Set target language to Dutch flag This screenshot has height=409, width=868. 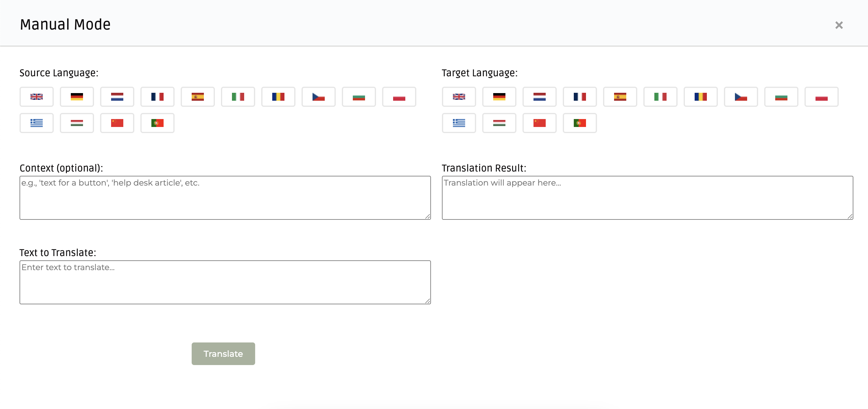[539, 97]
